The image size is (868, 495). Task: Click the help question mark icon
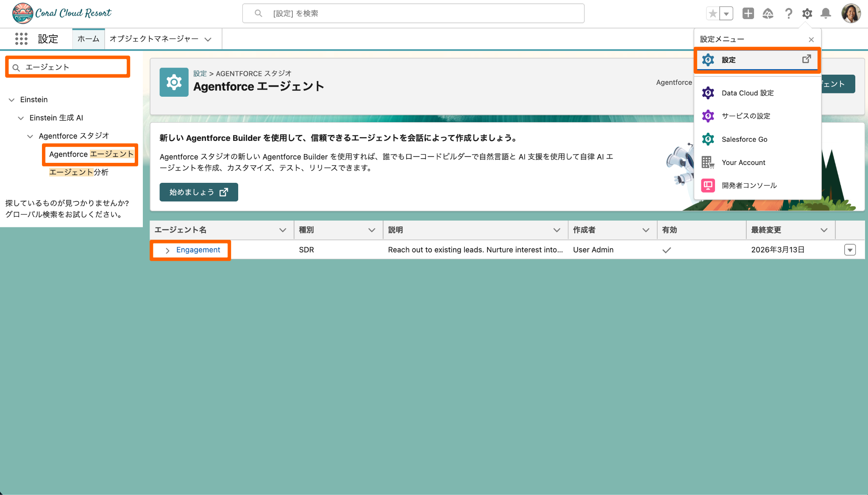788,14
